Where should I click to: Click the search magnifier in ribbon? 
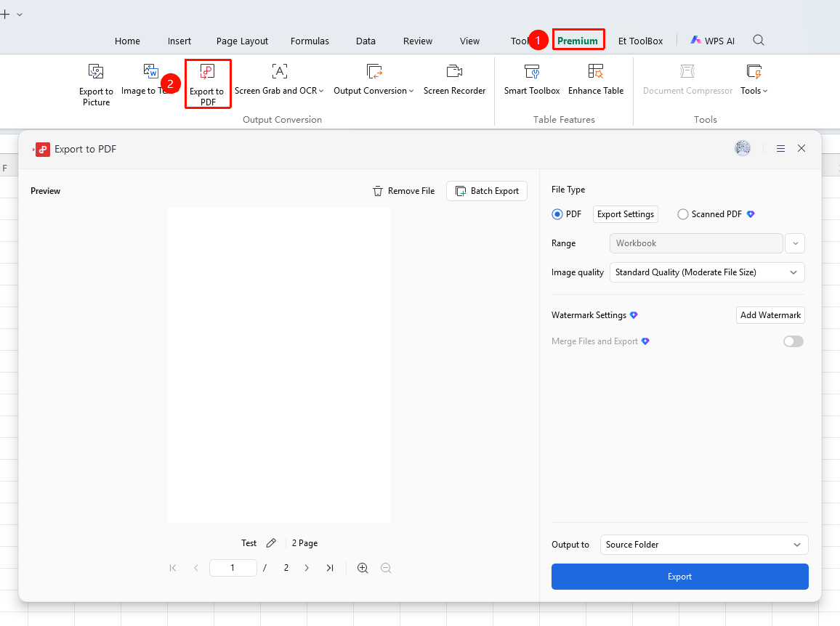point(758,40)
